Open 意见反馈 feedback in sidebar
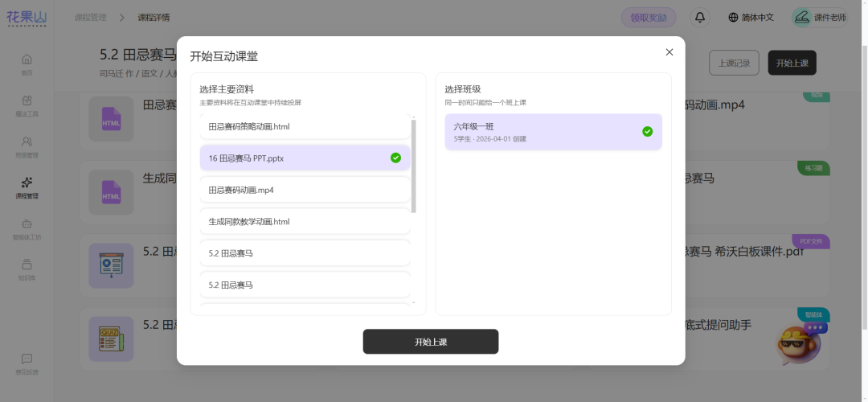The image size is (868, 402). click(x=27, y=364)
